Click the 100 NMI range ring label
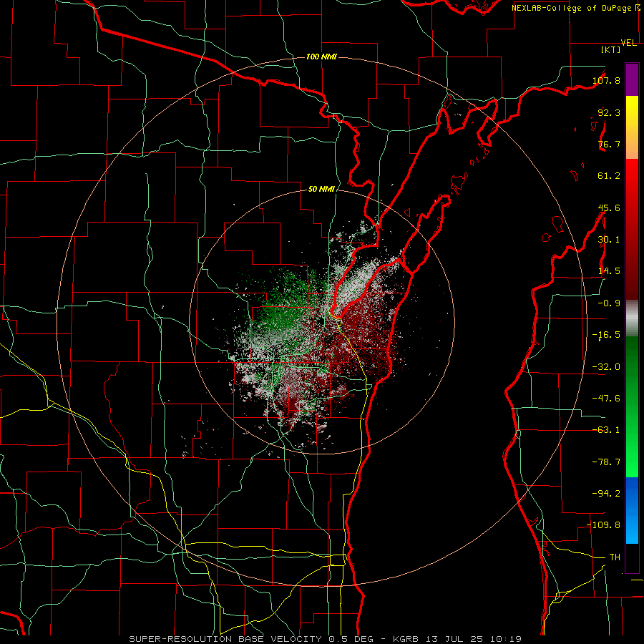This screenshot has height=644, width=644. tap(321, 57)
